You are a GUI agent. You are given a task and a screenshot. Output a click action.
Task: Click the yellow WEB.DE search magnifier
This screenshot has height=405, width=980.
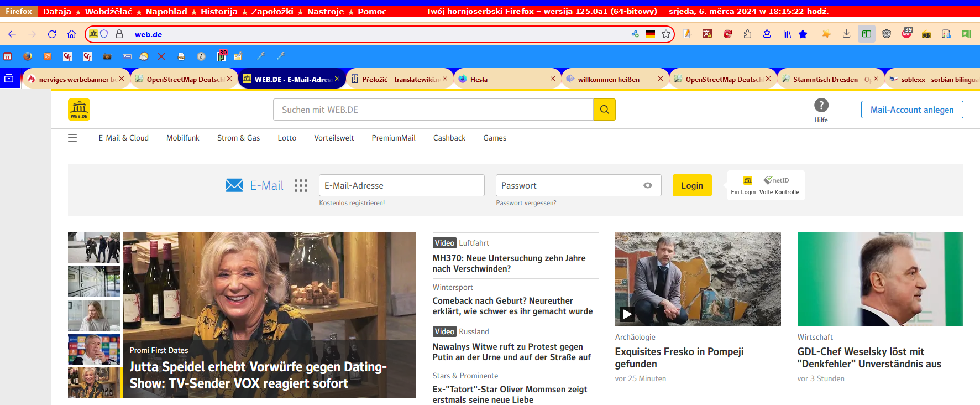point(604,110)
